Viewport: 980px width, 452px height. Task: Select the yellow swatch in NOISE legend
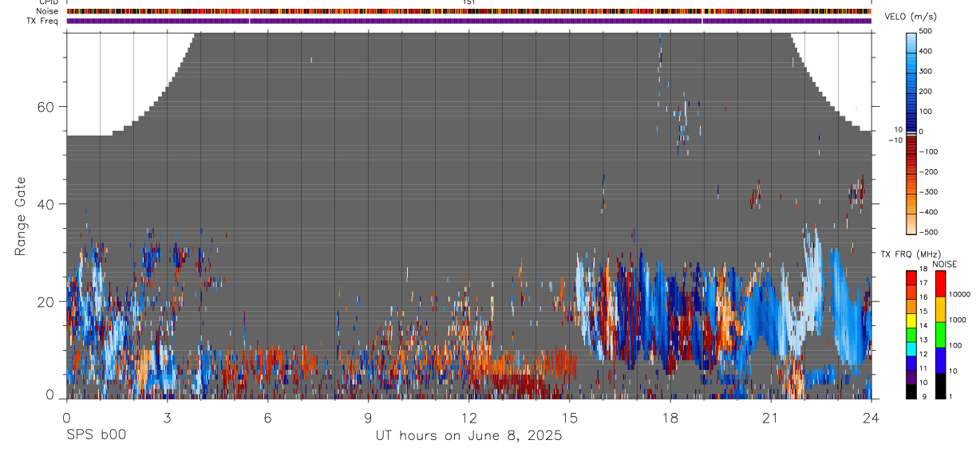pyautogui.click(x=941, y=310)
